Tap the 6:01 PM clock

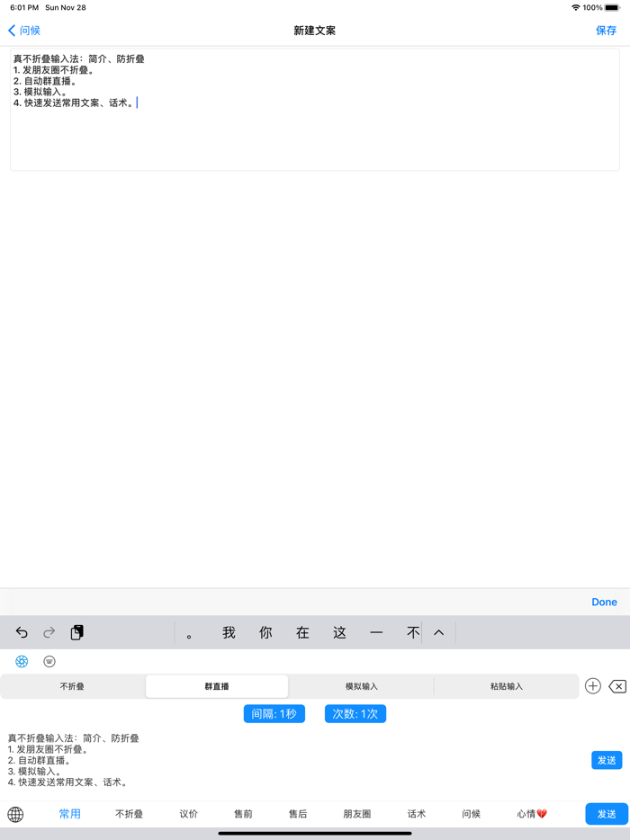[24, 7]
